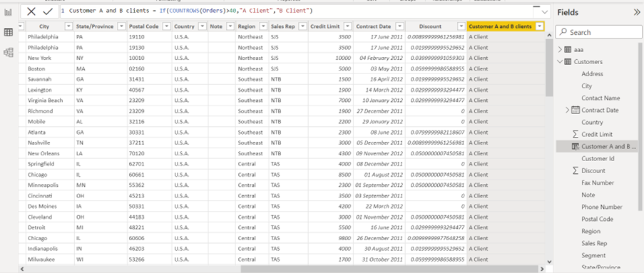Click the Virginia Beach city cell
Viewport: 644px width, 273px height.
(x=49, y=101)
